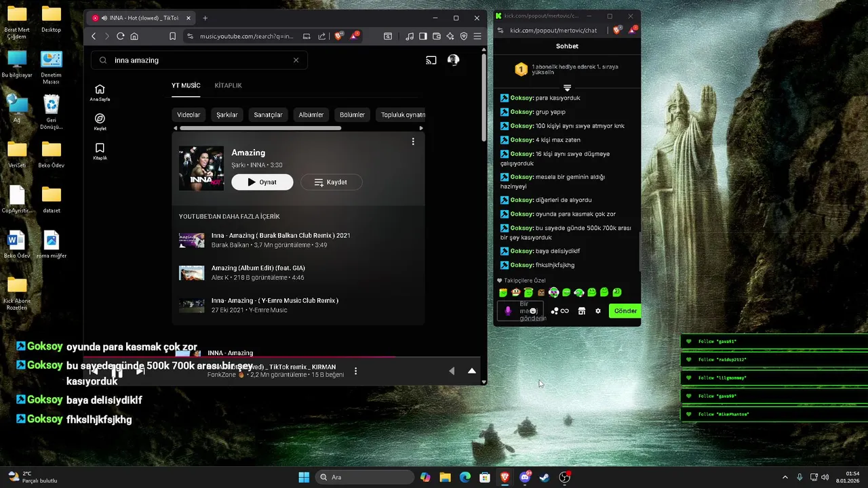868x488 pixels.
Task: Click the Kick chat vertical scrollbar
Action: pyautogui.click(x=639, y=251)
